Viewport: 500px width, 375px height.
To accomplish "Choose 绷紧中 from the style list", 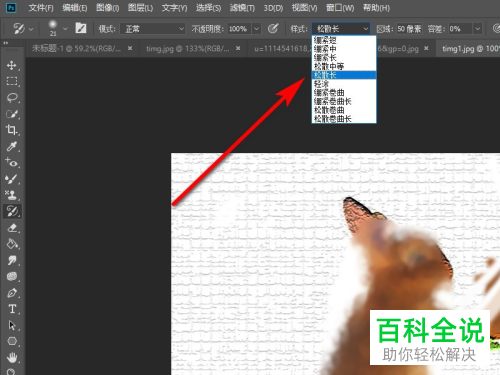I will [x=344, y=49].
